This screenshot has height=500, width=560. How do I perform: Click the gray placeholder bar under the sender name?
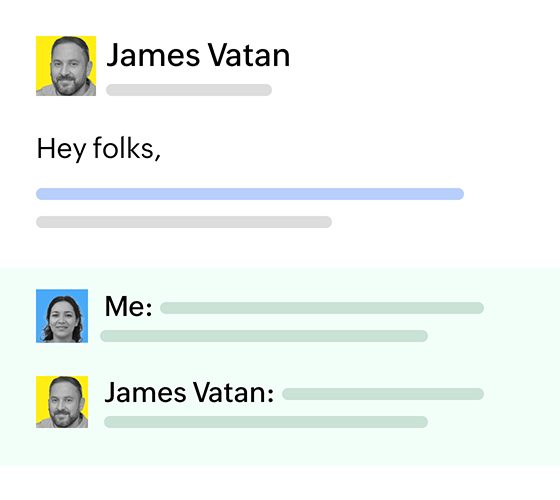pos(189,90)
